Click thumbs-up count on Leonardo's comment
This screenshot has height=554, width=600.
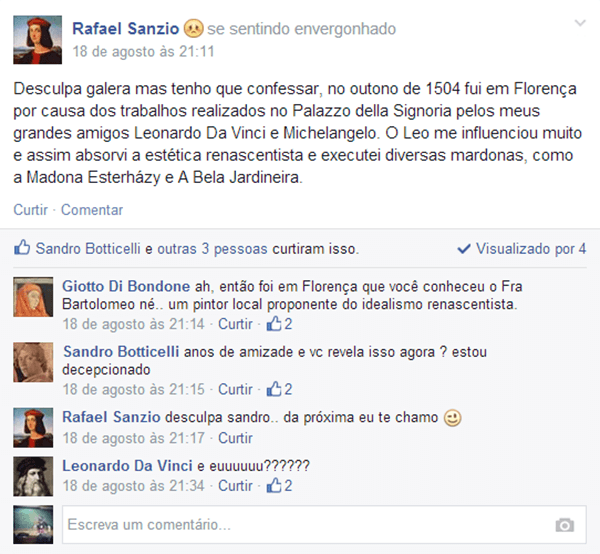280,486
